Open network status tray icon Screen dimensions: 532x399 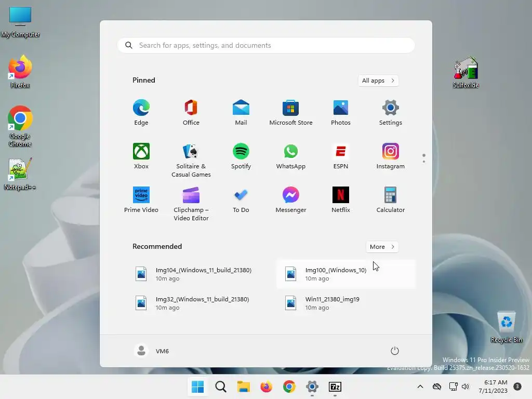pyautogui.click(x=453, y=387)
